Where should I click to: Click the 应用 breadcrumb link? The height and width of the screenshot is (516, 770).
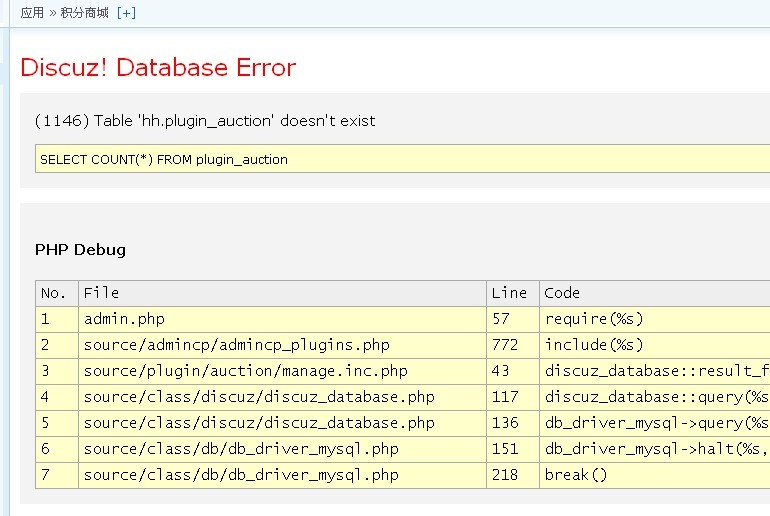click(x=32, y=13)
